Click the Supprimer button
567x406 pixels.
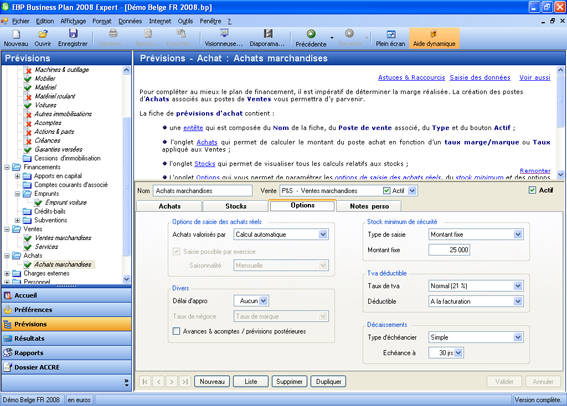click(x=289, y=381)
